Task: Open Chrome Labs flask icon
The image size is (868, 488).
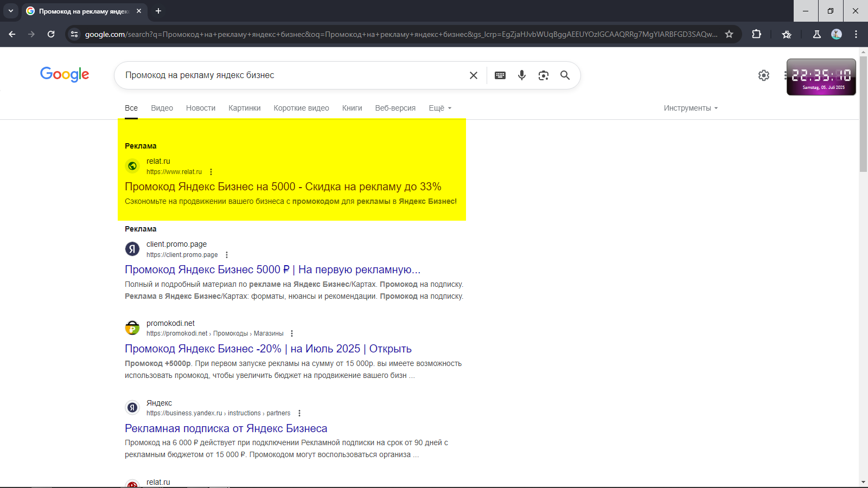Action: tap(817, 34)
